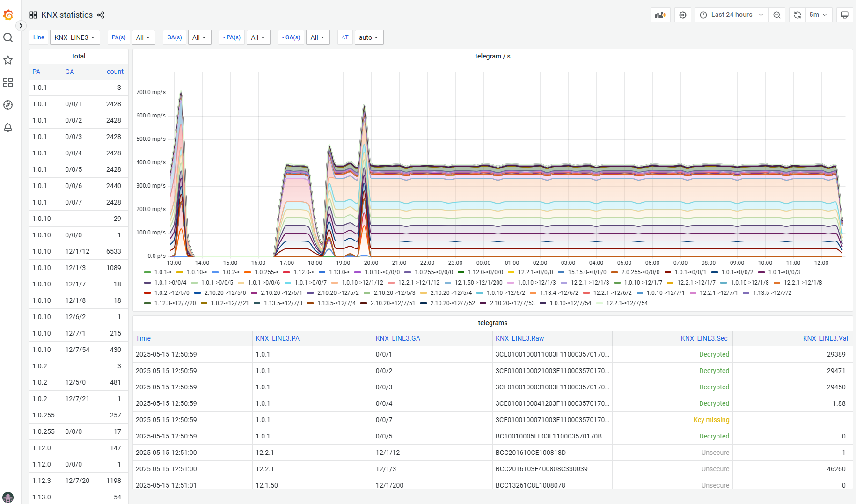
Task: Toggle legend series 1.0.10->
Action: pyautogui.click(x=197, y=272)
